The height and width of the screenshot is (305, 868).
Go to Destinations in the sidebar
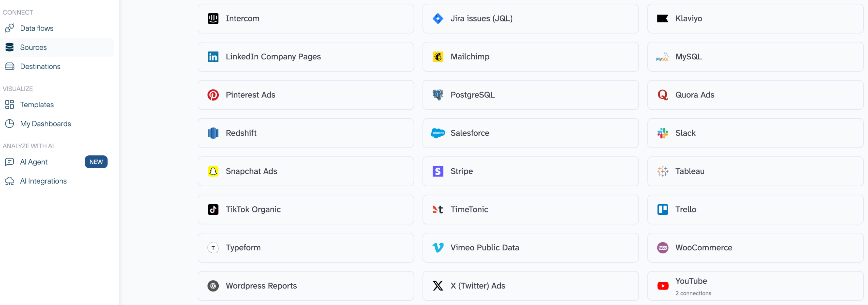[57, 66]
